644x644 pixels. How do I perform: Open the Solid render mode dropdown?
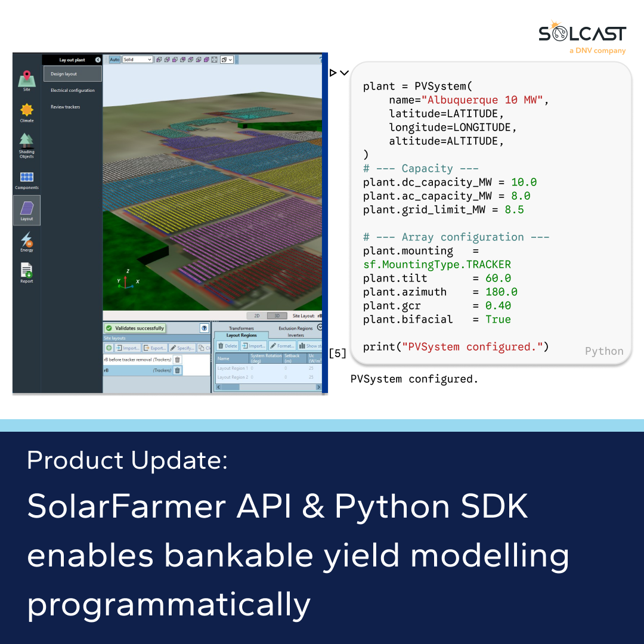click(138, 60)
